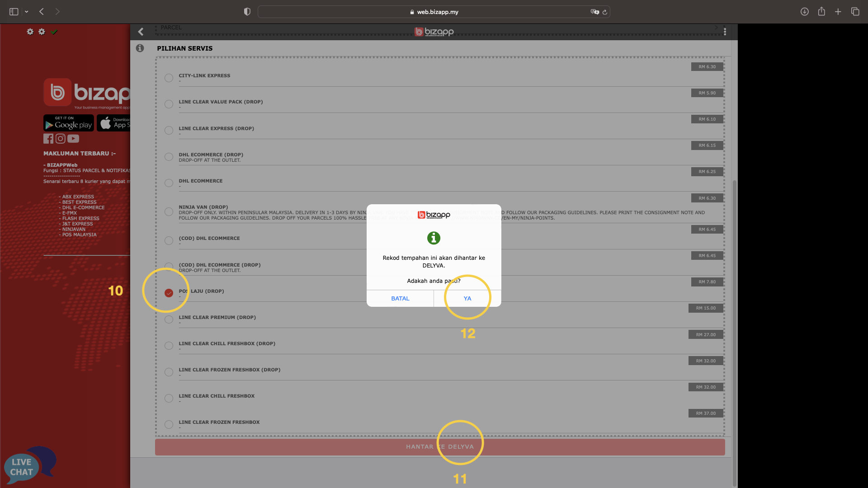Open bizapp Facebook page icon
The image size is (868, 488).
pyautogui.click(x=48, y=139)
